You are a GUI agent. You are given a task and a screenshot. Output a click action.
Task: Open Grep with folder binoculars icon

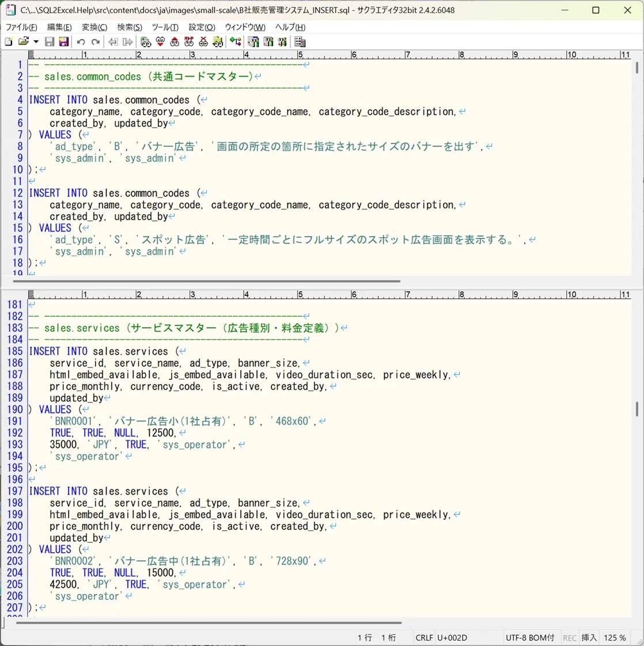click(x=218, y=41)
